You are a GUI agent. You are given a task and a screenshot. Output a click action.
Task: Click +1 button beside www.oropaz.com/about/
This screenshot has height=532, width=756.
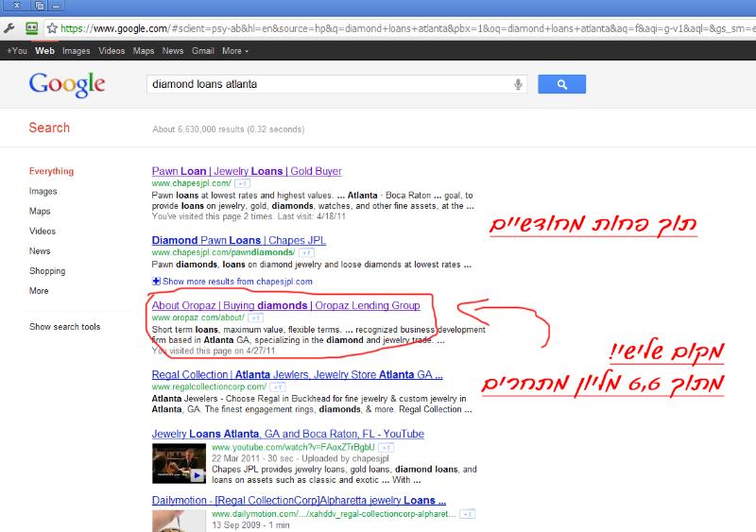pos(255,317)
